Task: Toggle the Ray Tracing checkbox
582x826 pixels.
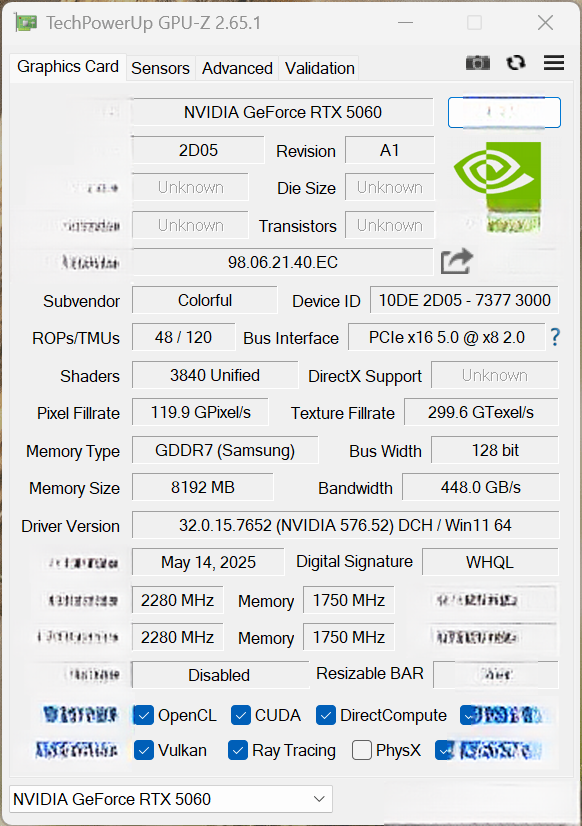Action: coord(238,750)
